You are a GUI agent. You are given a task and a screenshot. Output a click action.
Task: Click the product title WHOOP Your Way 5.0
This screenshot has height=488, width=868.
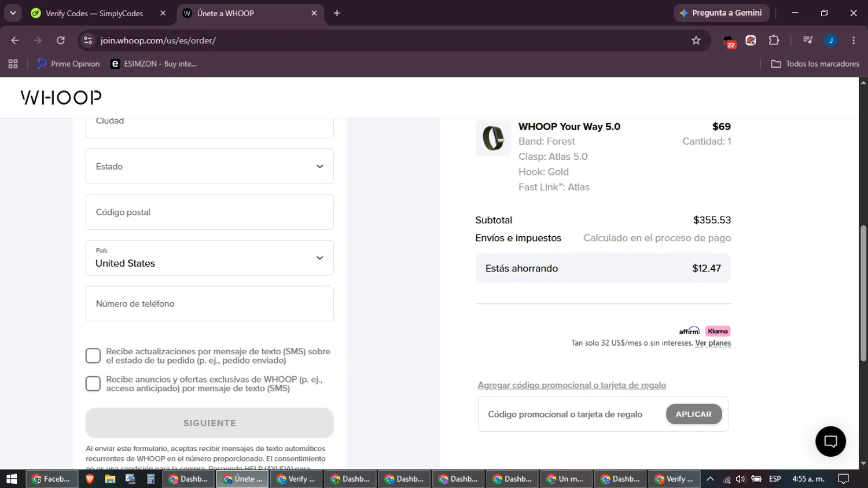pyautogui.click(x=569, y=127)
